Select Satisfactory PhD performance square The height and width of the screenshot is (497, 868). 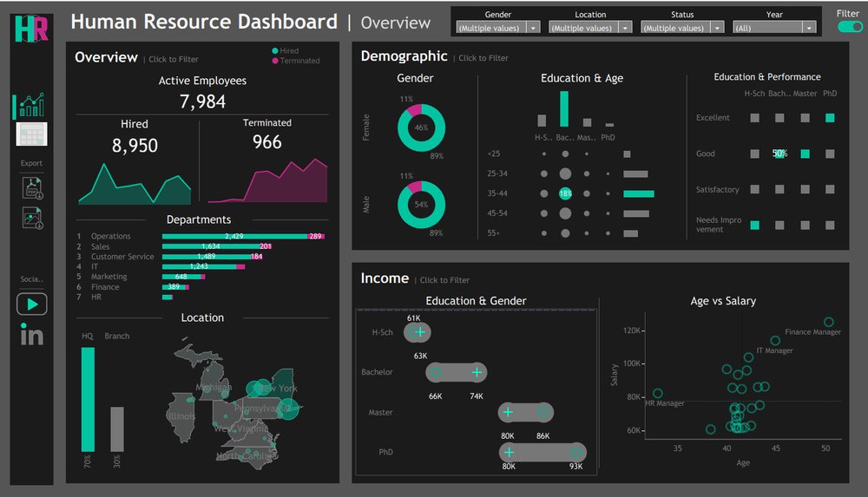(830, 189)
